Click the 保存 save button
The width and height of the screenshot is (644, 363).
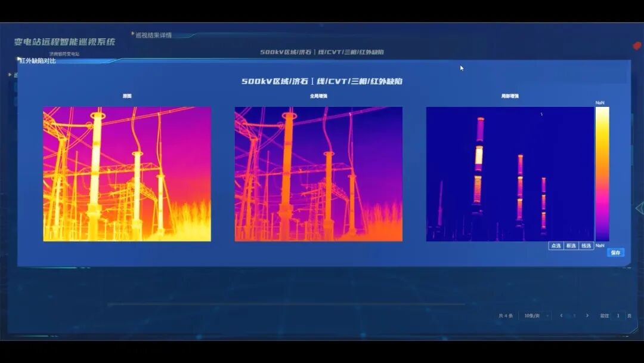(x=615, y=253)
